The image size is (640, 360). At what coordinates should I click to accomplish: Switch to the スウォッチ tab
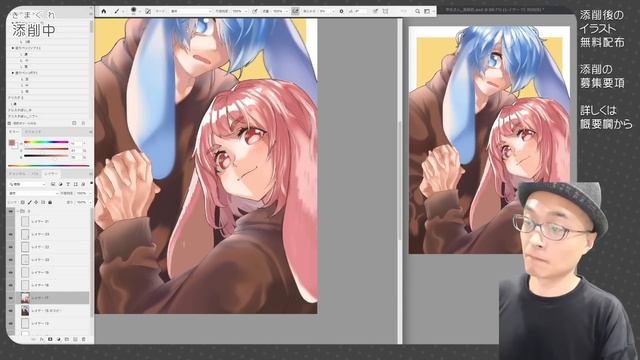pyautogui.click(x=33, y=132)
